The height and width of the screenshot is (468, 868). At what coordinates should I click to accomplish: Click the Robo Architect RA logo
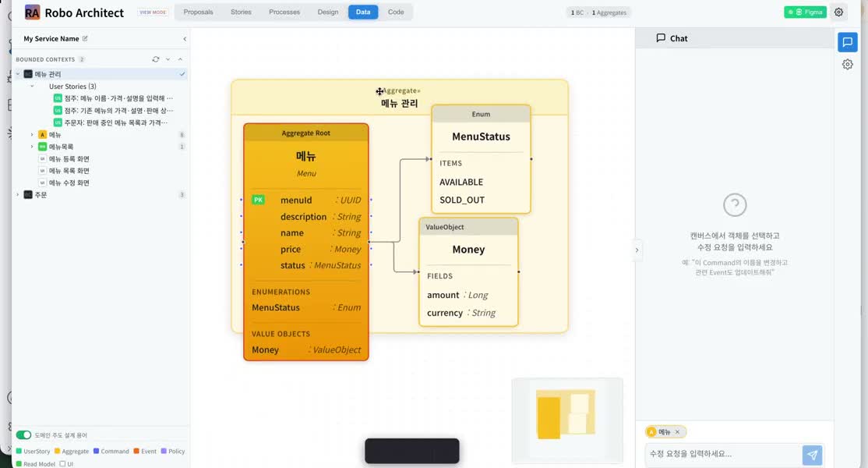[33, 12]
